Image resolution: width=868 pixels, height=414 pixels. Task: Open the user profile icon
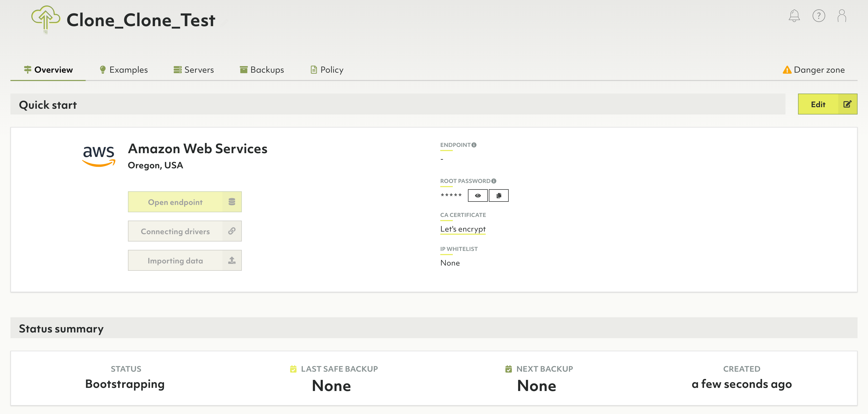pos(842,16)
